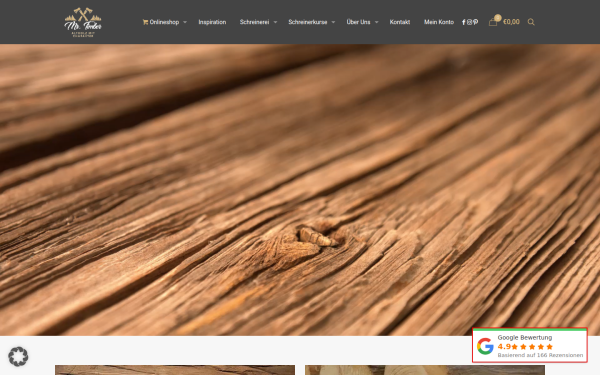Open 'Basierend auf 166 Rezensionen' text
Viewport: 600px width, 375px height.
(x=540, y=355)
